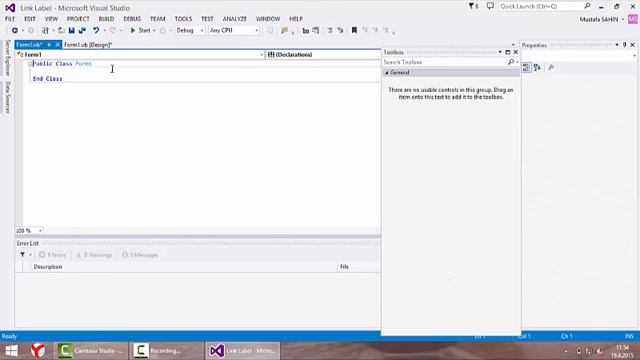The height and width of the screenshot is (360, 640).
Task: Open the PROJECT menu
Action: coord(78,19)
